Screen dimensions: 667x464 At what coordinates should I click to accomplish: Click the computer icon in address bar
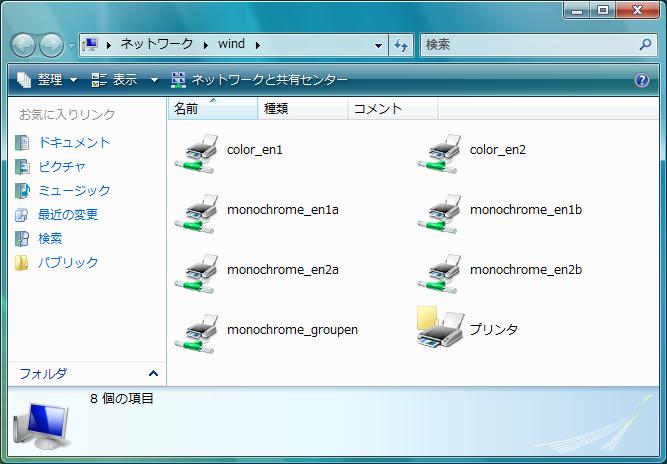click(x=91, y=44)
